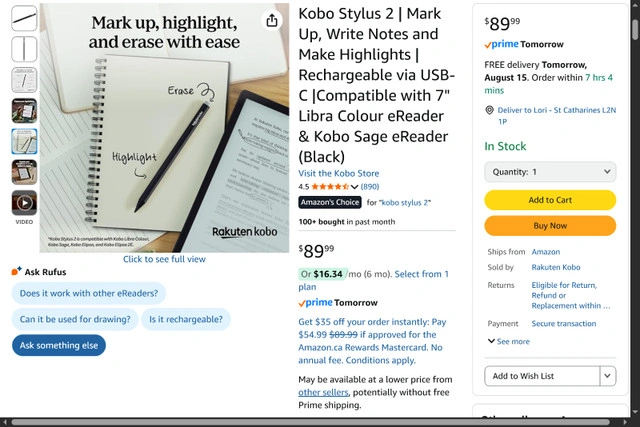640x427 pixels.
Task: Click 'Does it work with other eReaders?' suggestion
Action: click(x=90, y=293)
